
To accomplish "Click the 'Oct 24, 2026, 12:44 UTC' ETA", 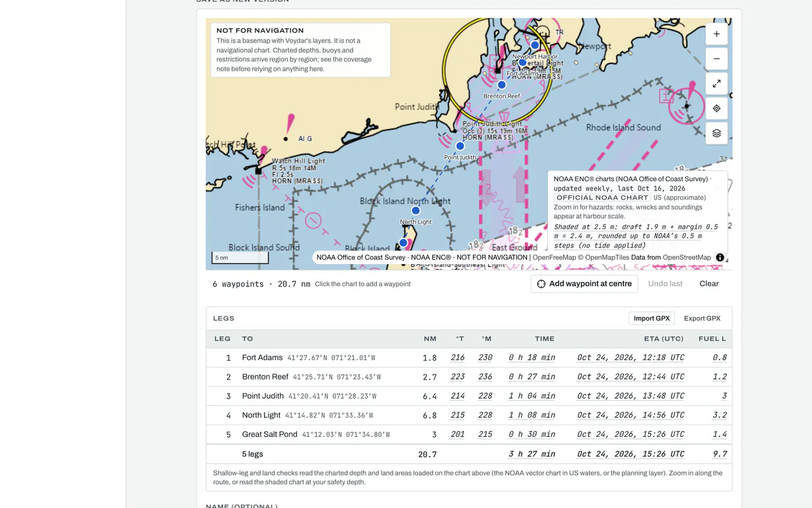I will coord(631,377).
